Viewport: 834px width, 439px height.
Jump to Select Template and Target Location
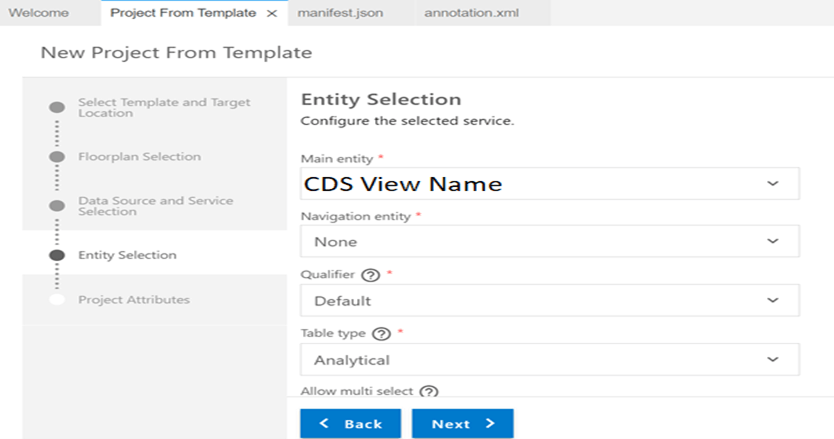click(164, 107)
